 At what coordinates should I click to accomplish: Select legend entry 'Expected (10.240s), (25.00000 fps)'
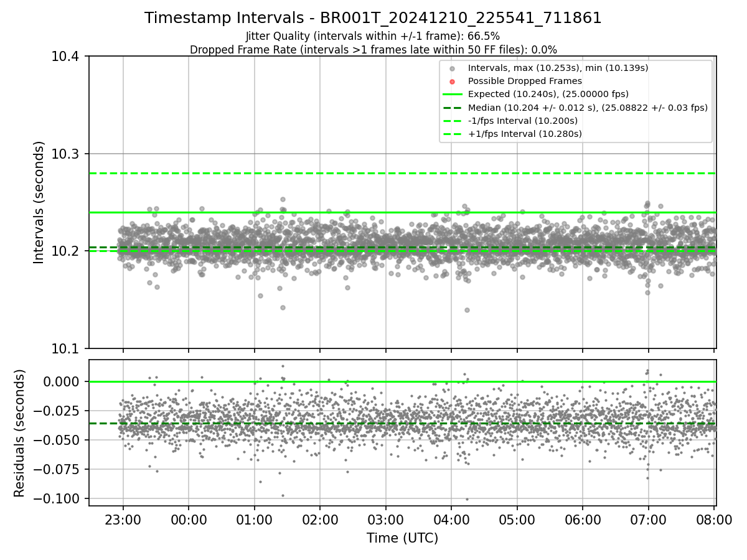(x=548, y=94)
